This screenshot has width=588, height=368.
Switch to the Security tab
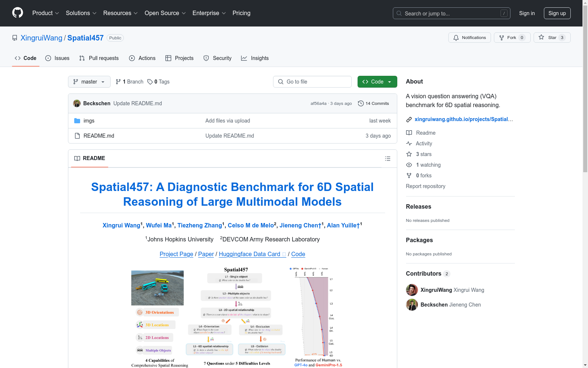pos(218,58)
